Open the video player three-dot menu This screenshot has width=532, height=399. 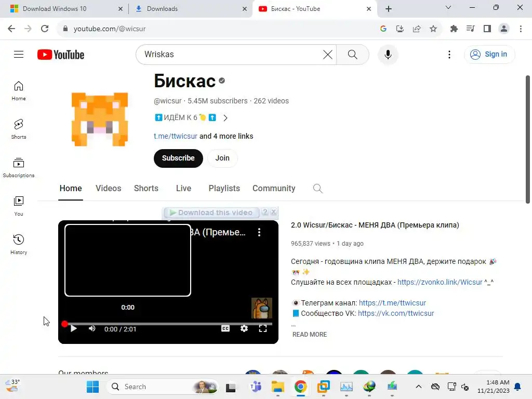(x=259, y=232)
